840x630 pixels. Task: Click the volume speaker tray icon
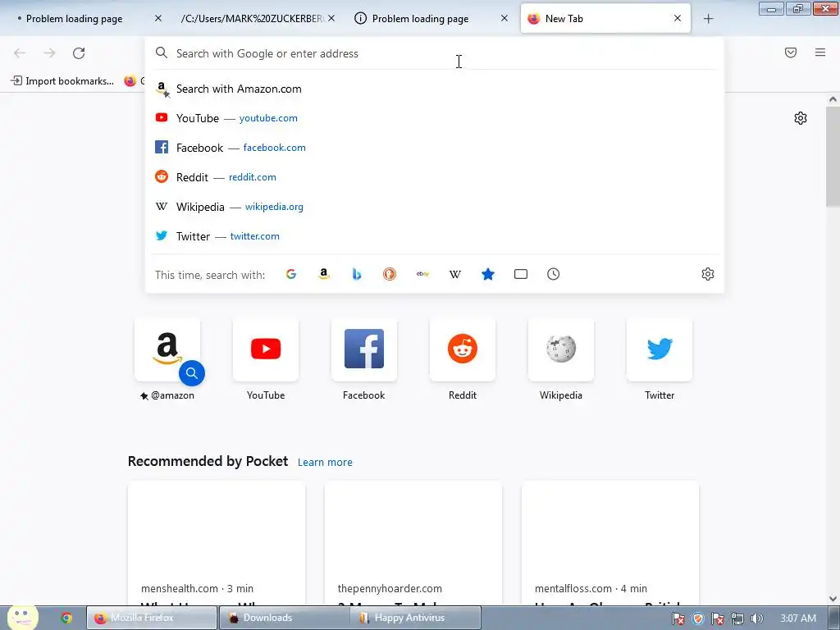pos(757,619)
